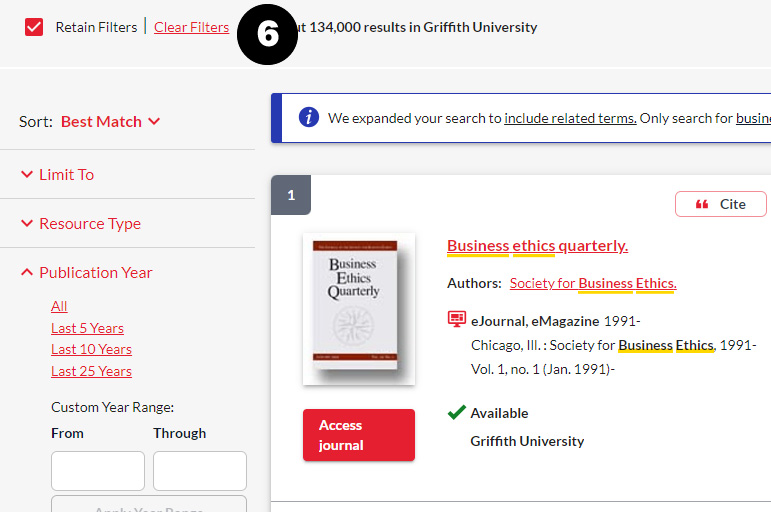Click the Through year input field
The width and height of the screenshot is (771, 512).
pos(200,471)
